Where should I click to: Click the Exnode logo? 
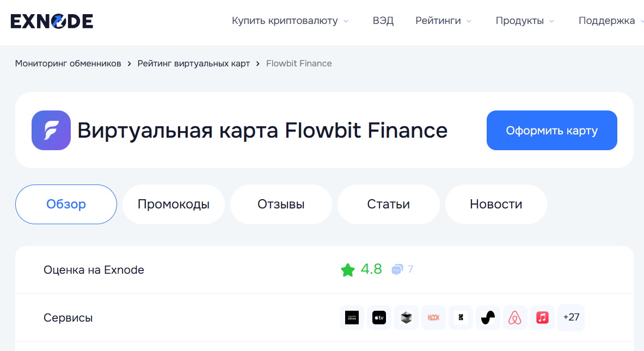click(52, 21)
